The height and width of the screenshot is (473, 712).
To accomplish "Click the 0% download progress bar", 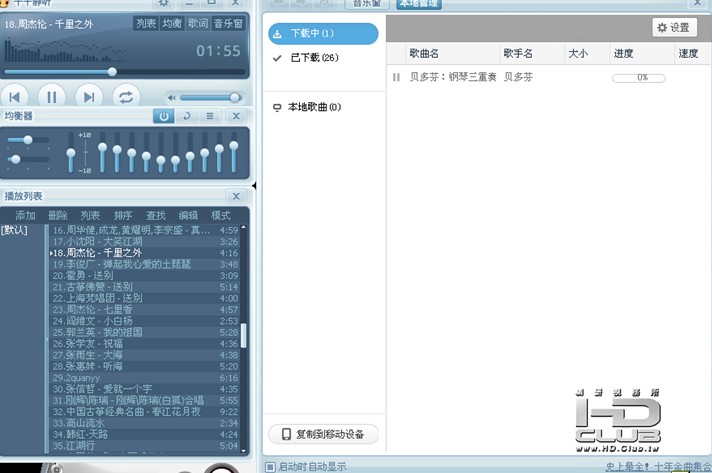I will pos(639,78).
